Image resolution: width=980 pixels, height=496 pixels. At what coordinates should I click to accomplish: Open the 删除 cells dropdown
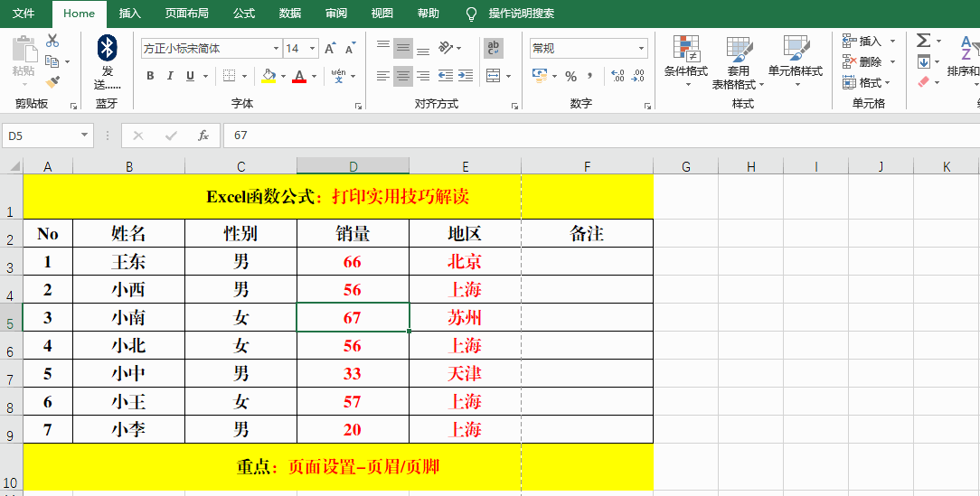[x=892, y=61]
